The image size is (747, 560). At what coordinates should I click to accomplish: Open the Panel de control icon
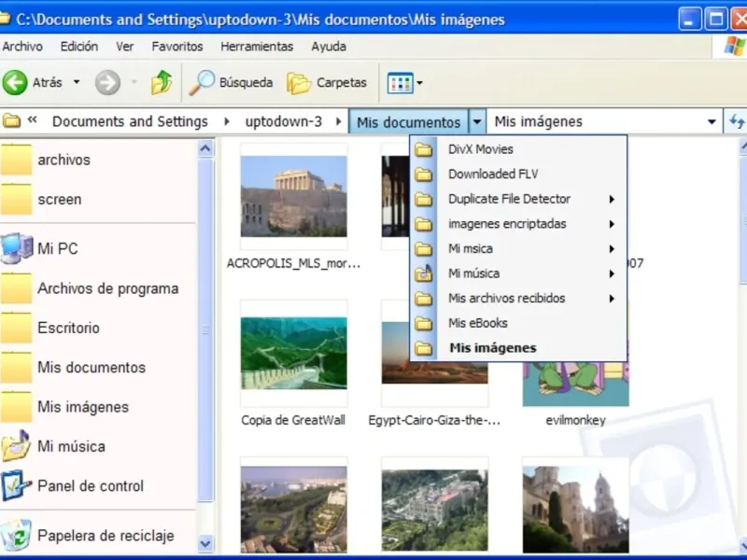[16, 485]
